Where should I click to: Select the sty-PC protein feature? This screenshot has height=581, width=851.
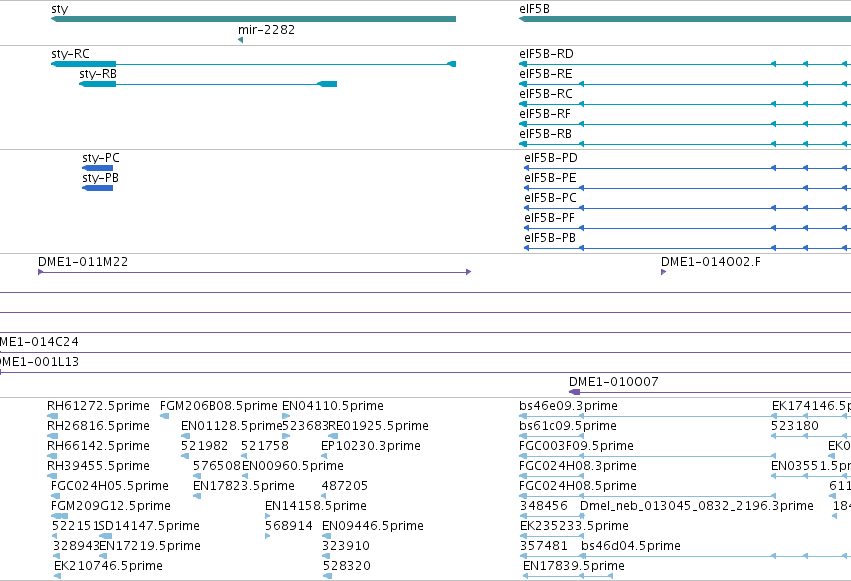pyautogui.click(x=98, y=168)
